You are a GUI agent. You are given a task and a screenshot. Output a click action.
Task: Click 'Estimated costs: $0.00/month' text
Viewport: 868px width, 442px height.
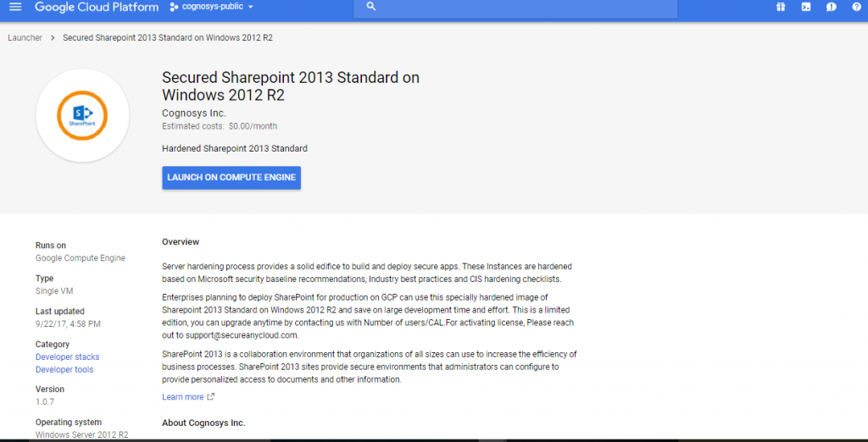click(x=220, y=126)
